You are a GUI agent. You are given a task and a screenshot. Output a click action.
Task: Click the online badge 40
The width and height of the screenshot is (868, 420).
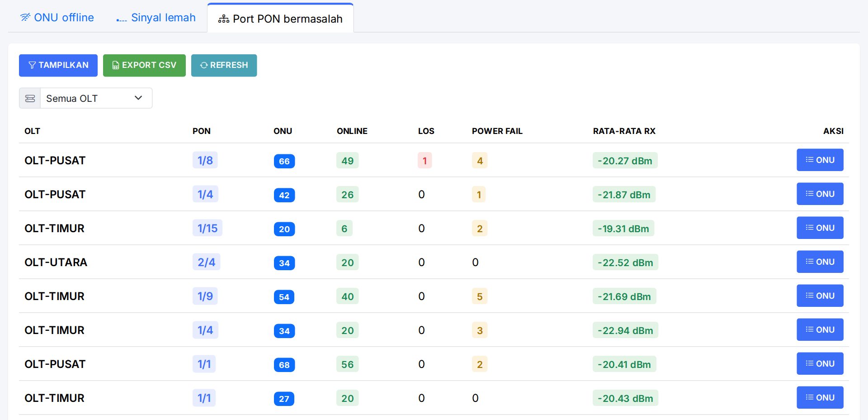(348, 296)
